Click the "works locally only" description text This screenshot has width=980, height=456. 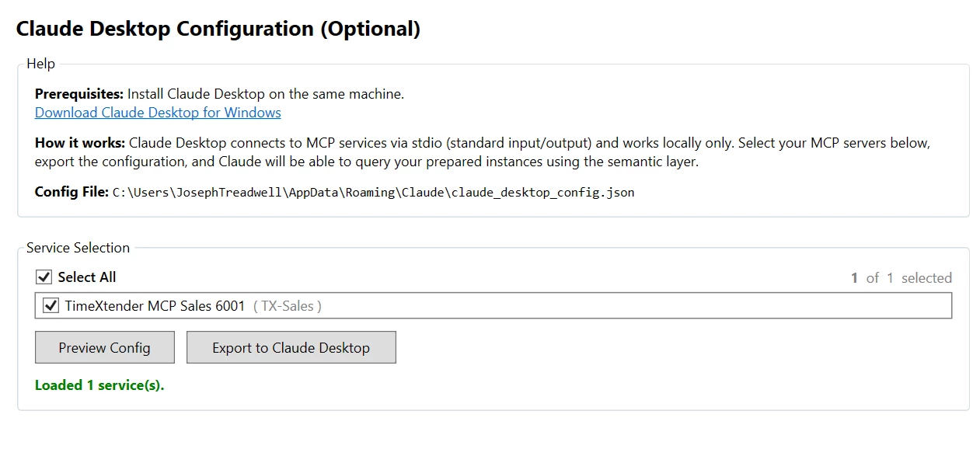click(682, 143)
